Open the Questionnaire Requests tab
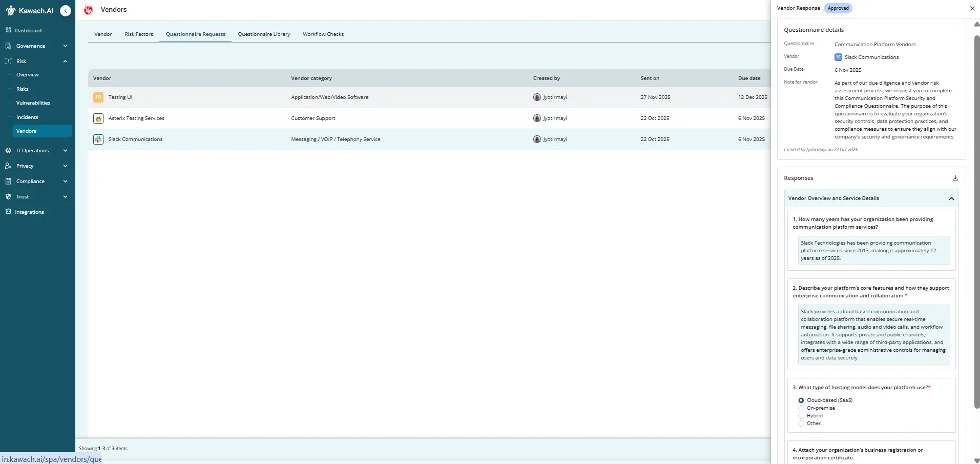This screenshot has height=464, width=980. tap(195, 34)
